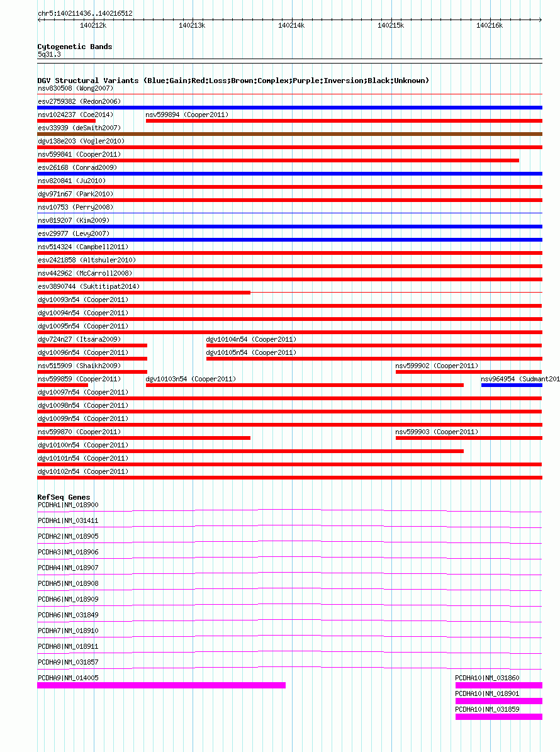Image resolution: width=560 pixels, height=752 pixels.
Task: Select gene PCDHA7|NM_018910
Action: pyautogui.click(x=68, y=631)
